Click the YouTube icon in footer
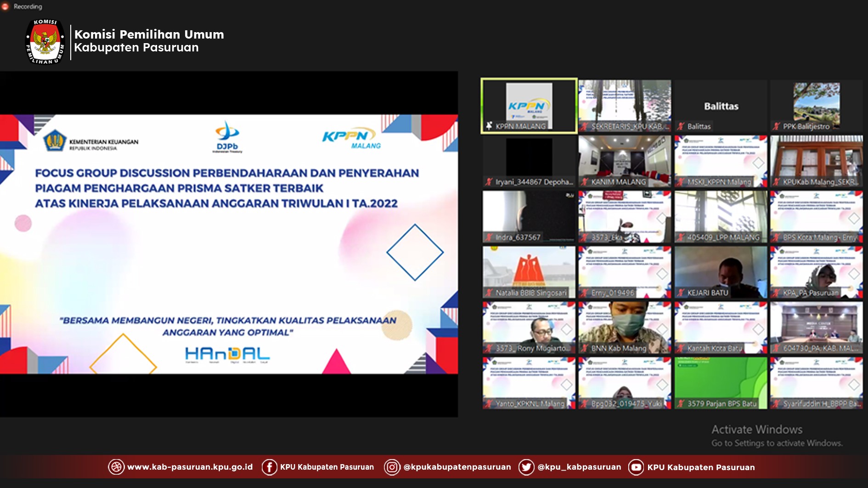Screen dimensions: 868x488 636,467
